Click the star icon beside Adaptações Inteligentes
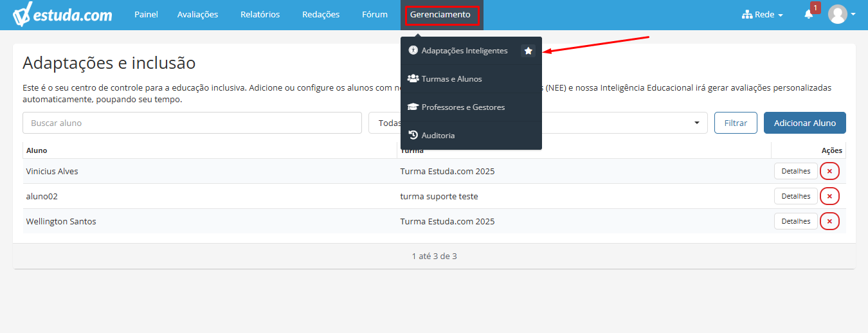 tap(528, 51)
